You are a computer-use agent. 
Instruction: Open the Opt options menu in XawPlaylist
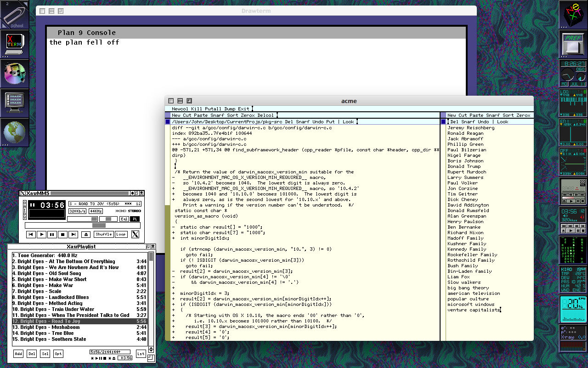tap(58, 354)
